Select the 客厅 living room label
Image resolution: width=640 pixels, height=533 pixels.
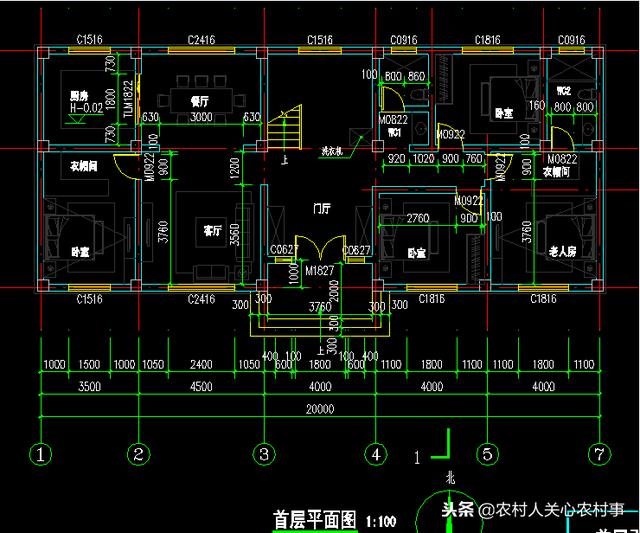pyautogui.click(x=211, y=230)
